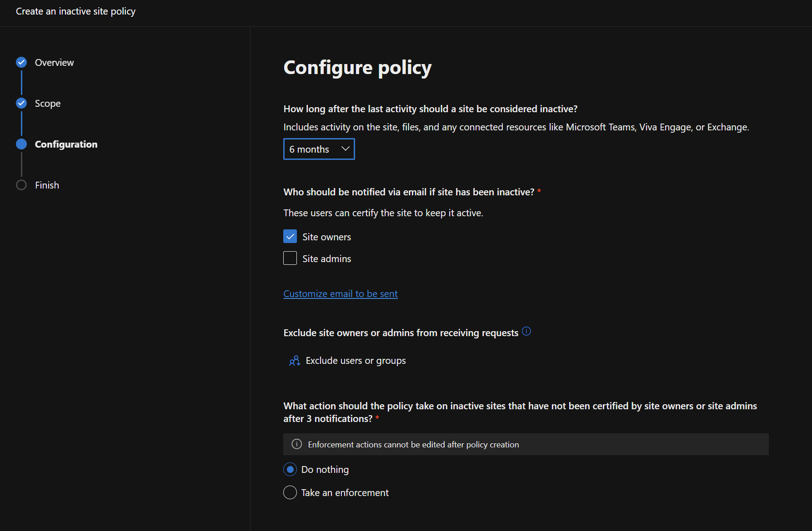Click the Do nothing label text
Image resolution: width=812 pixels, height=531 pixels.
tap(325, 470)
